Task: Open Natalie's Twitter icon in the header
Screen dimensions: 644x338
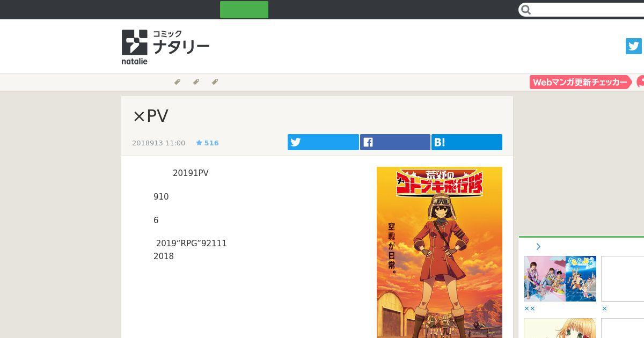Action: pos(634,46)
